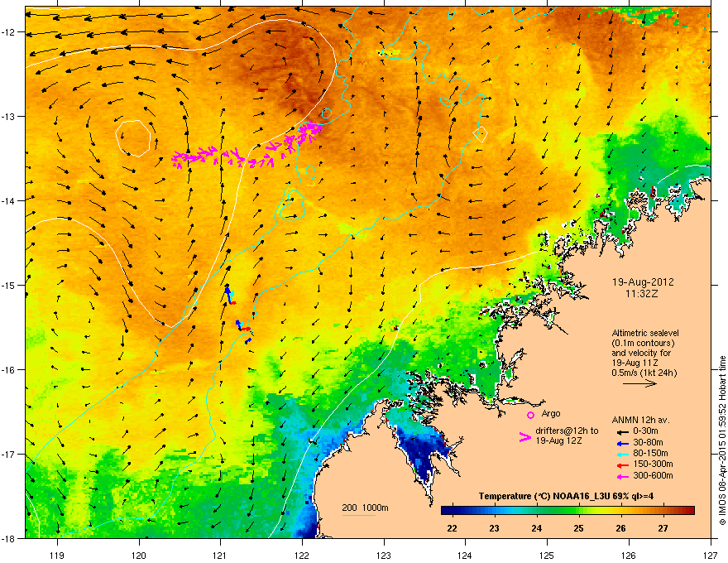728x563 pixels.
Task: Click the 30-80m depth label
Action: click(648, 442)
